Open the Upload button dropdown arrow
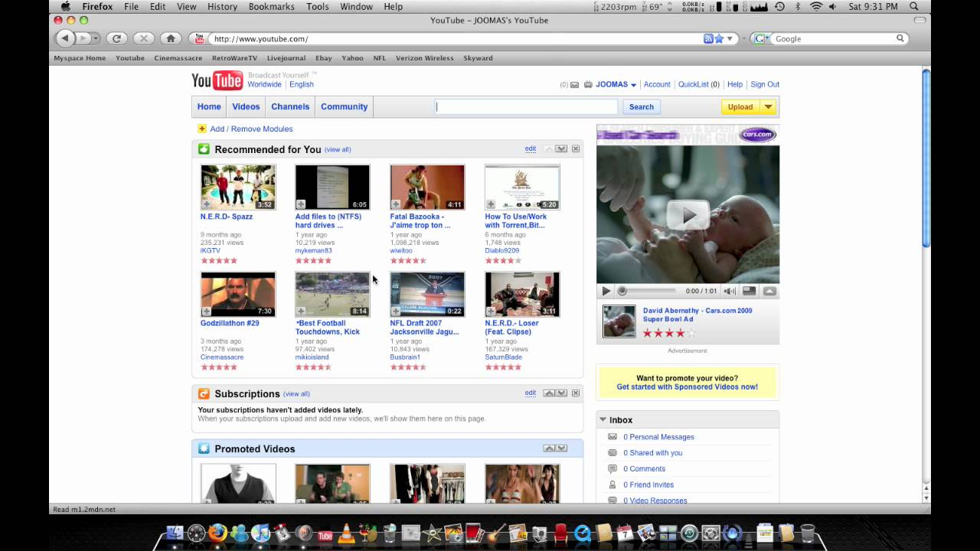 [x=768, y=107]
